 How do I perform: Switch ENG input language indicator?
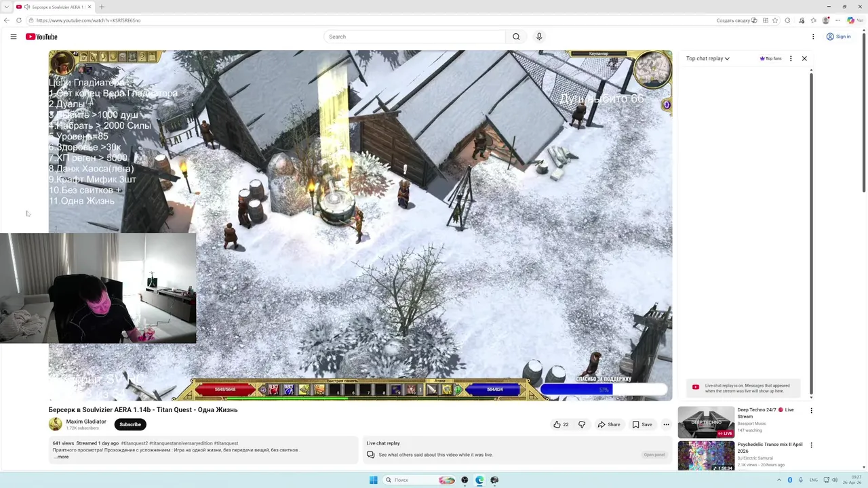click(x=814, y=480)
